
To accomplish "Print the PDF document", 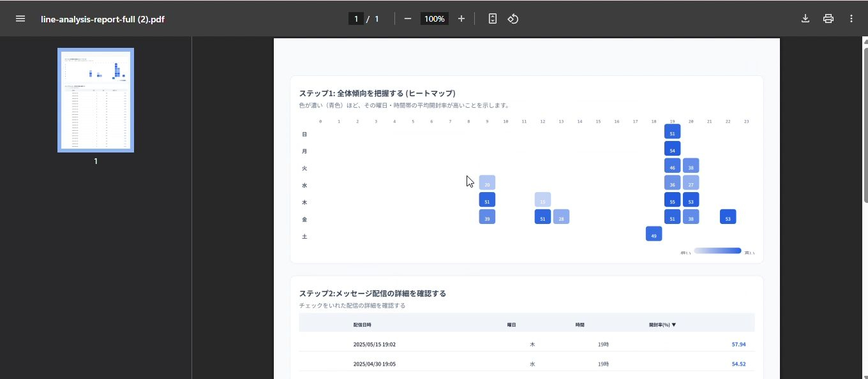I will tap(828, 19).
